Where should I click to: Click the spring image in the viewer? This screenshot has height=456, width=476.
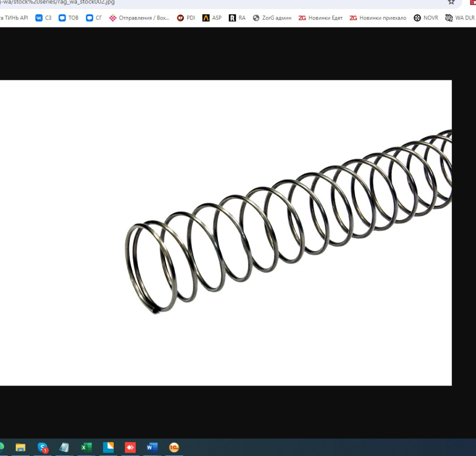click(226, 233)
